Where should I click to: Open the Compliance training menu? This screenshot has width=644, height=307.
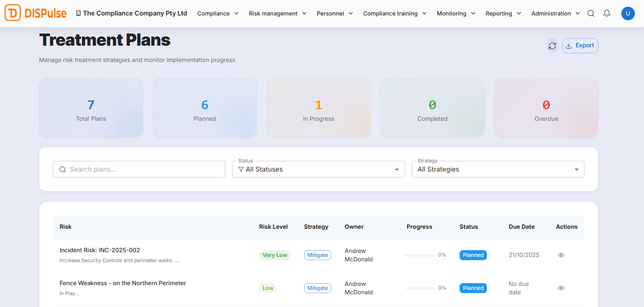click(394, 14)
